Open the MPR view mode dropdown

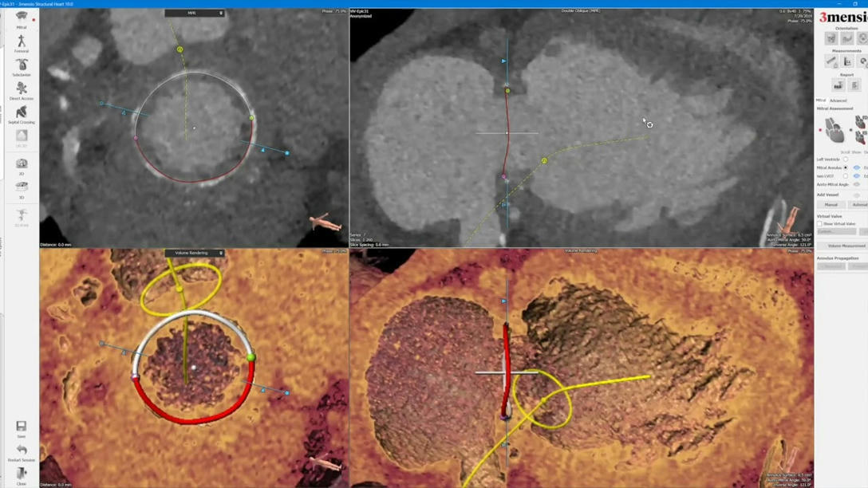(x=195, y=13)
